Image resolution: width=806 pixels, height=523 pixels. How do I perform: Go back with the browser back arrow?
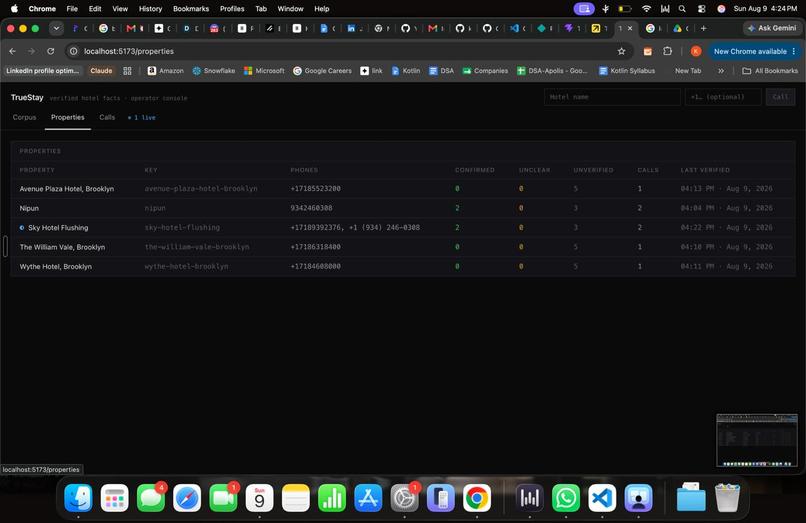[x=13, y=51]
